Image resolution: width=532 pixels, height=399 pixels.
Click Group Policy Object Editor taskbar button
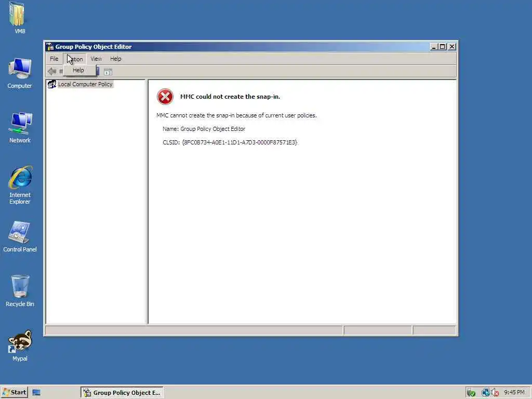[x=122, y=393]
